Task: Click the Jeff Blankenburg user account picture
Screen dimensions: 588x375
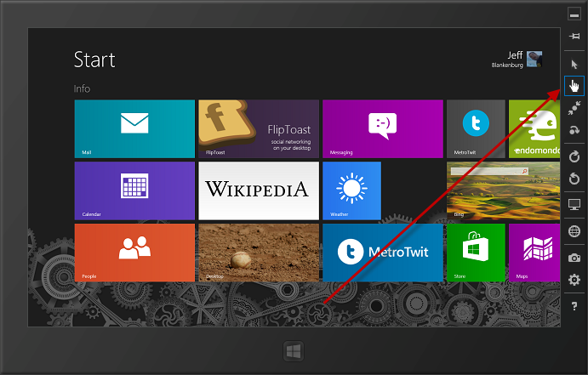Action: pos(535,59)
